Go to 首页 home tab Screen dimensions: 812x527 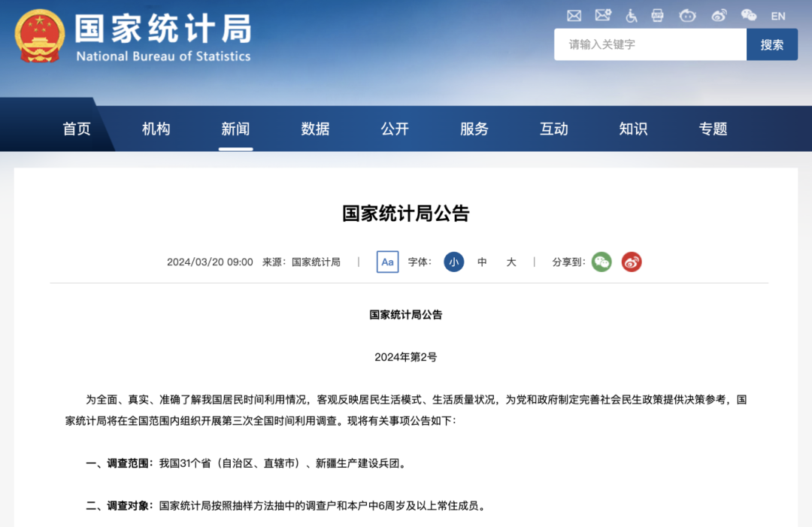coord(76,129)
